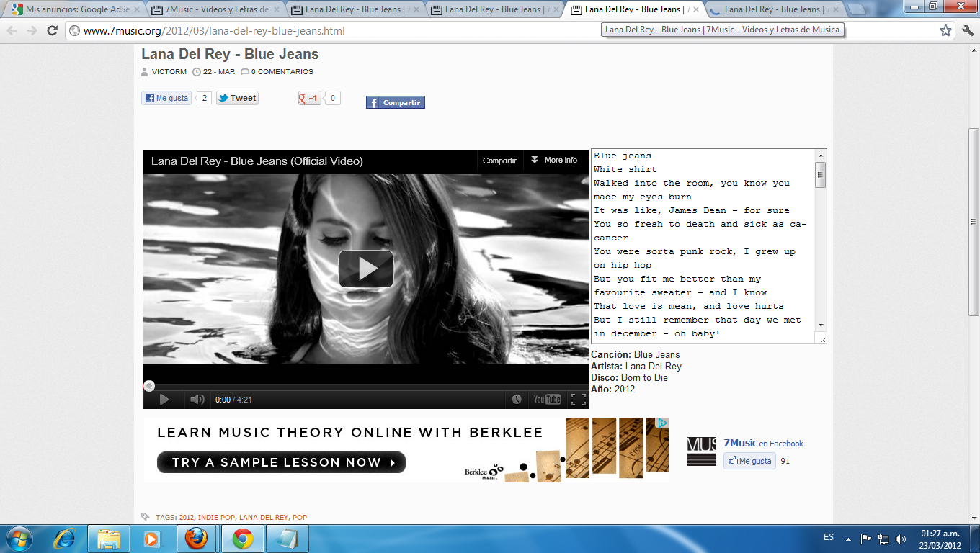Click the Watch Later clock icon in player
The width and height of the screenshot is (980, 553).
(517, 399)
